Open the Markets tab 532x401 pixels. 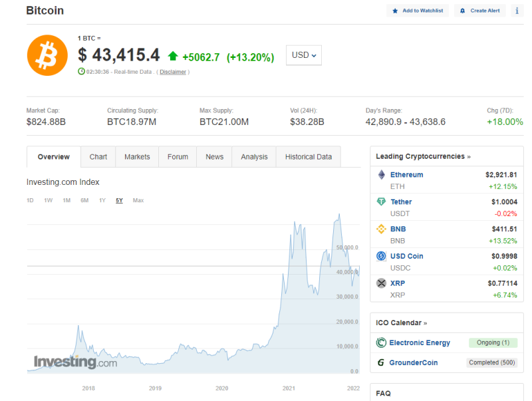tap(137, 157)
